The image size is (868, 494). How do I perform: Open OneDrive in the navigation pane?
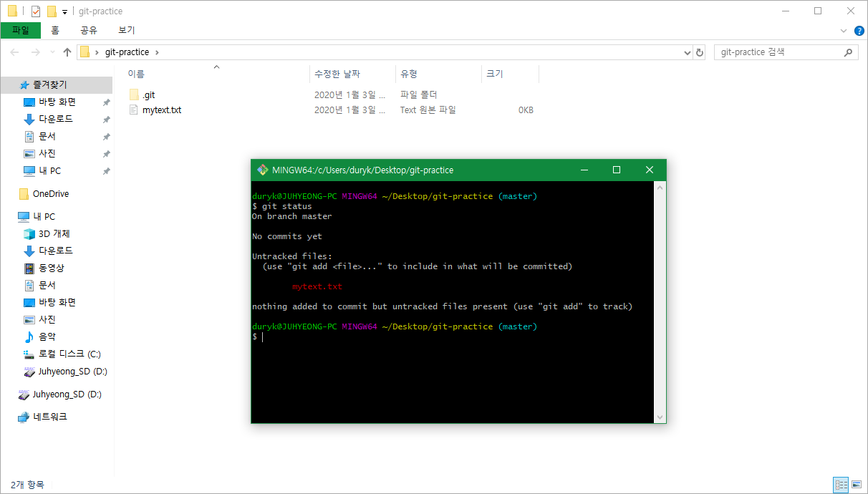pyautogui.click(x=50, y=194)
